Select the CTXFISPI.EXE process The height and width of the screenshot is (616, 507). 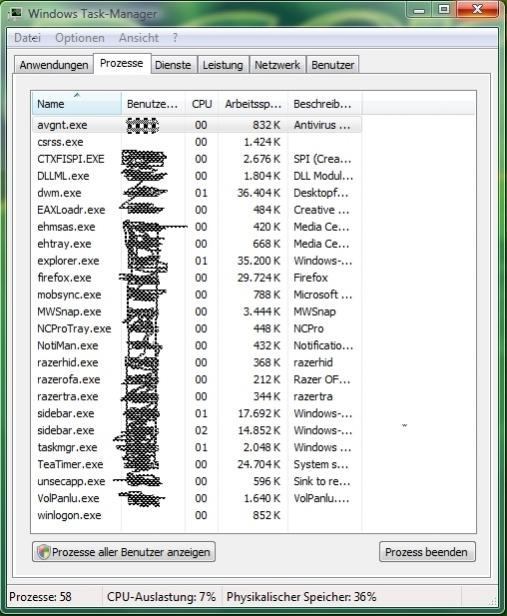(x=197, y=159)
